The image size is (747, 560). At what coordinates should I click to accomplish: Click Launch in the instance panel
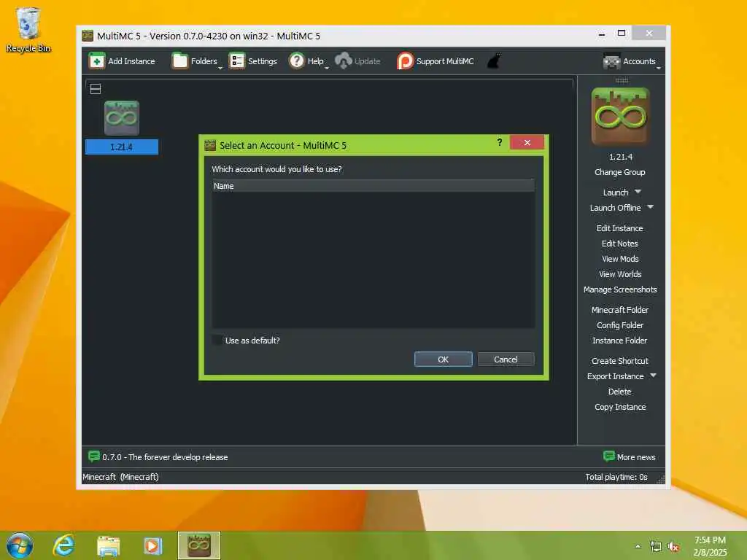pos(616,192)
